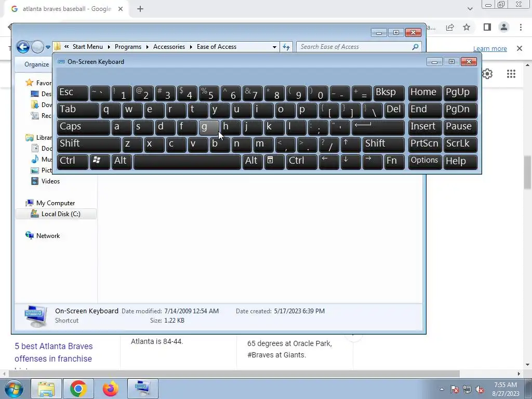
Task: Click Start Menu in the address breadcrumb
Action: [87, 47]
